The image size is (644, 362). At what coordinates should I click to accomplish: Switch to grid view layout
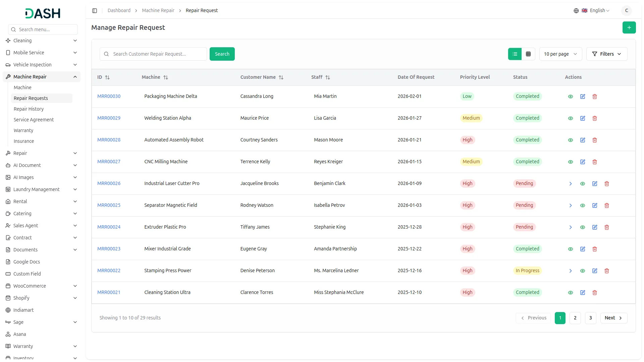(x=528, y=54)
